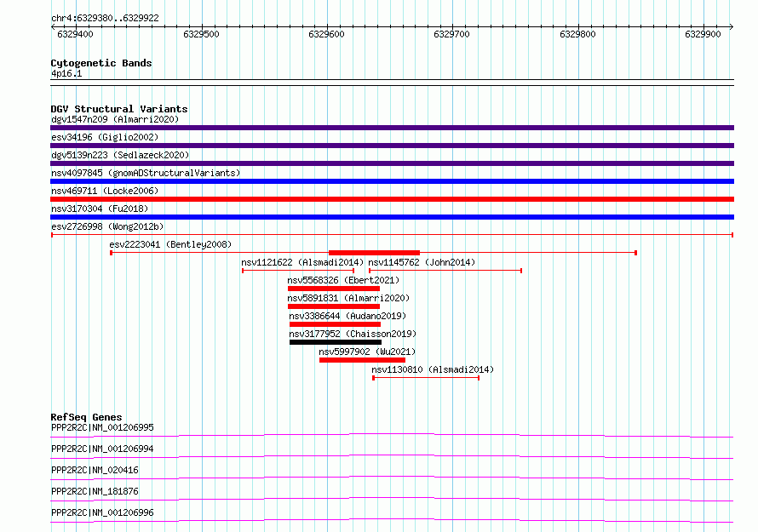Open the esv2726998 (Wong2012b) variant label
Image resolution: width=758 pixels, height=532 pixels.
click(x=107, y=226)
